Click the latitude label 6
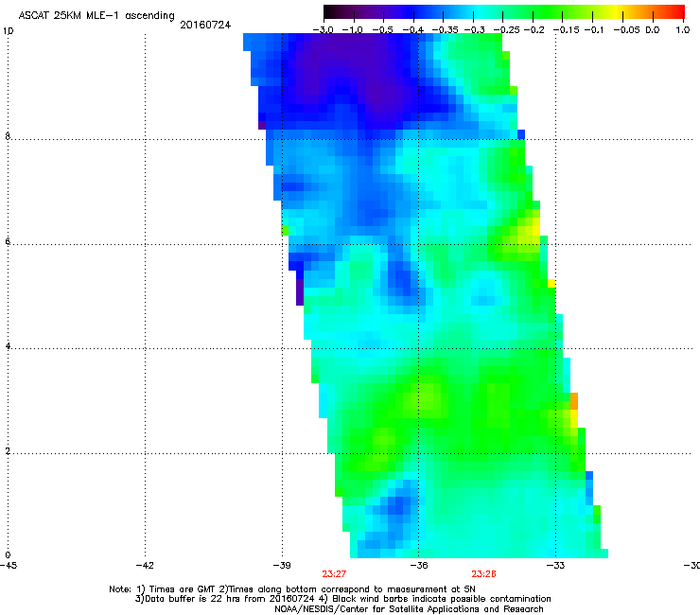Viewport: 700px width, 615px height. point(8,241)
